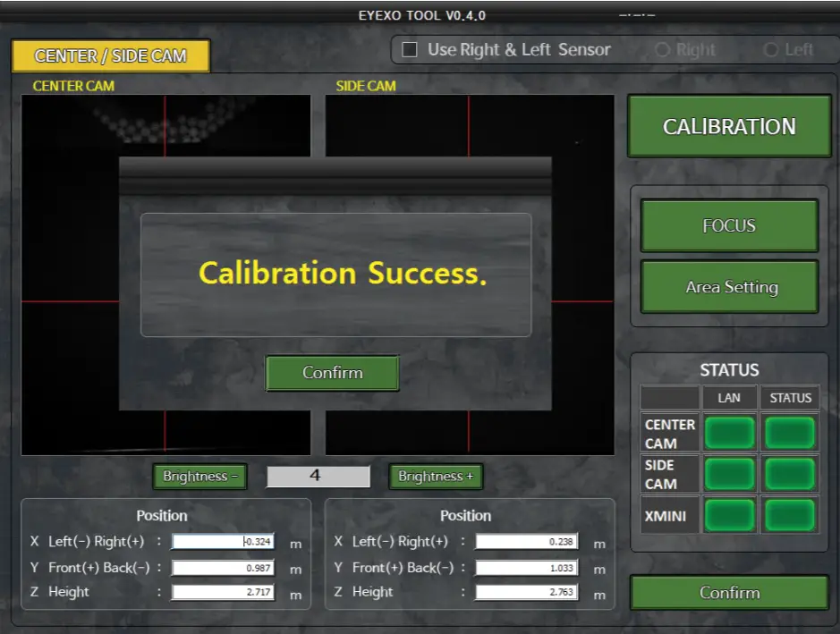
Task: Confirm the Calibration Success dialog
Action: click(332, 373)
